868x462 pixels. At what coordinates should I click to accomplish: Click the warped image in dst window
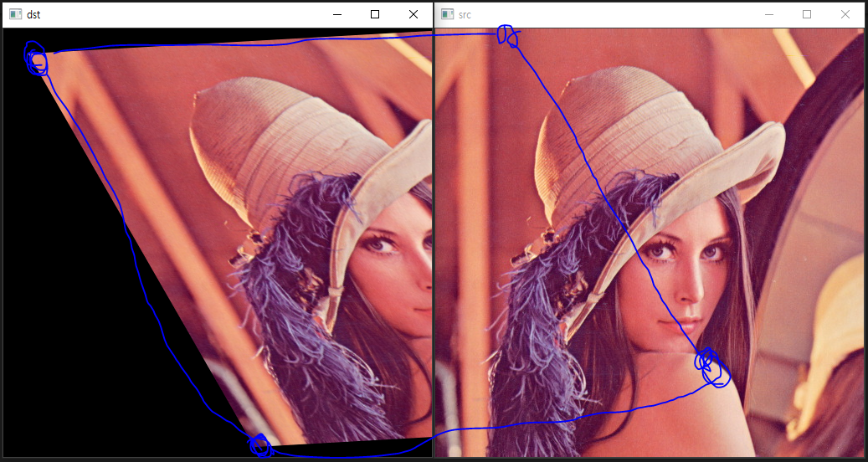pos(218,243)
